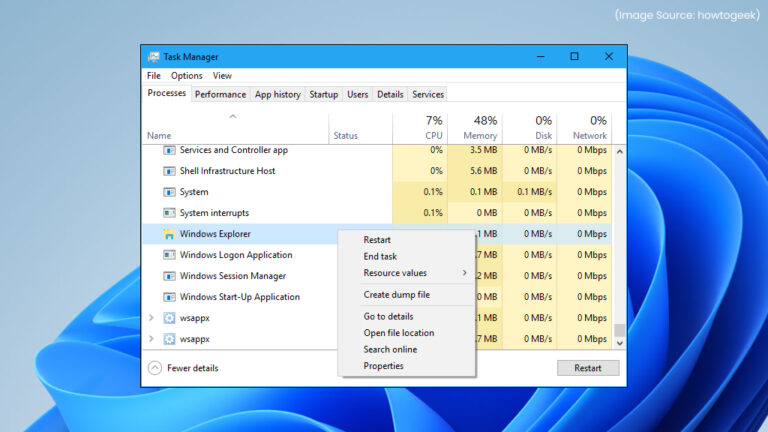
Task: Click the Task Manager title bar icon
Action: 154,57
